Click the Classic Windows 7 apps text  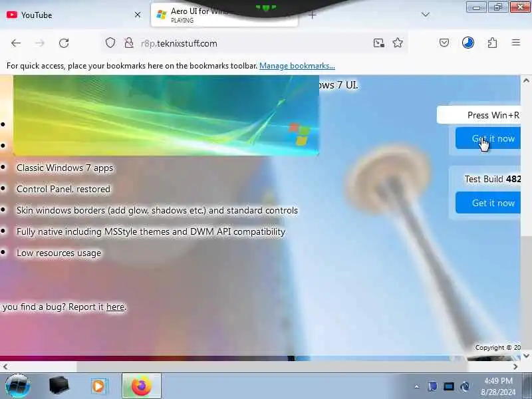point(65,168)
